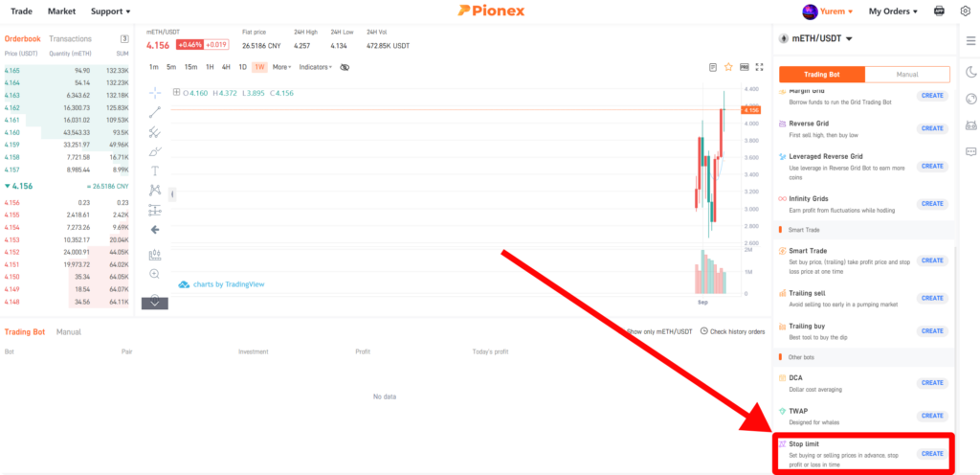Toggle Show only mETH/USDT checkbox
This screenshot has width=980, height=475.
pos(659,331)
